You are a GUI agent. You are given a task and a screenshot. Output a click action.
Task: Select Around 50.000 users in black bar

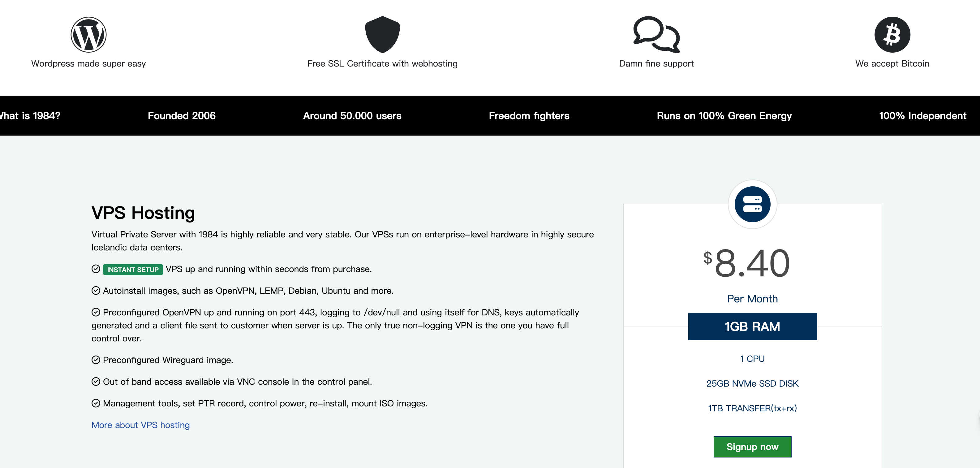click(352, 116)
